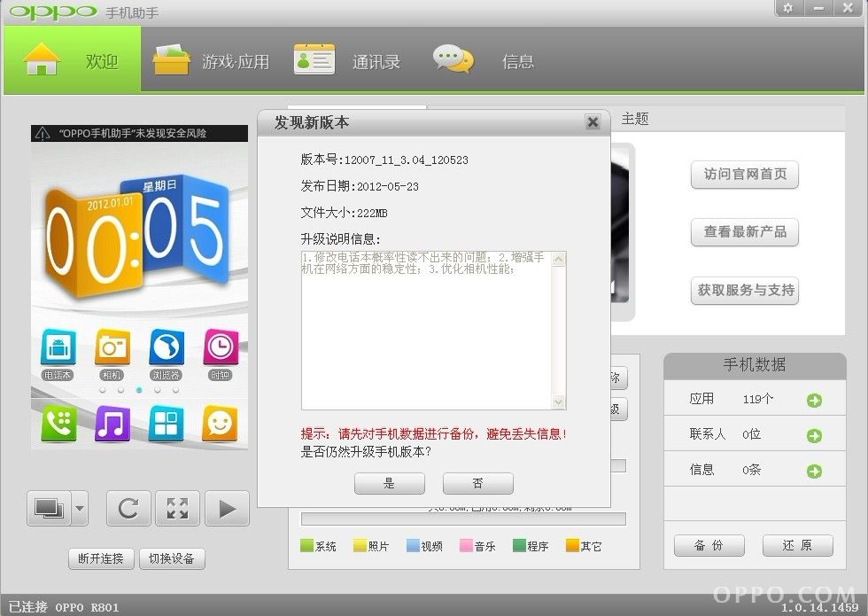Viewport: 868px width, 616px height.
Task: Decline upgrade with the 否 button
Action: click(x=477, y=483)
